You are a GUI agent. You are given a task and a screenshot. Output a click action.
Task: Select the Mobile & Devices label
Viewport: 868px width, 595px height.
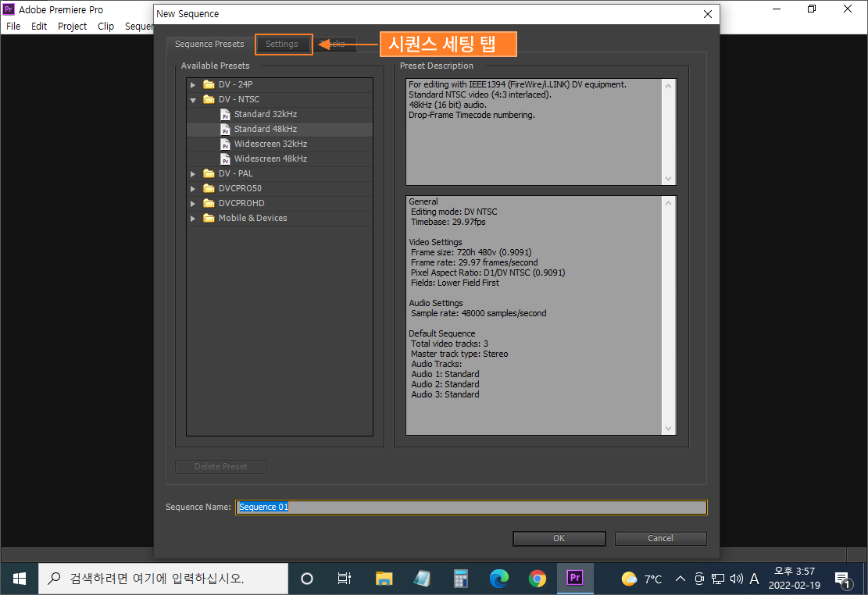coord(252,218)
